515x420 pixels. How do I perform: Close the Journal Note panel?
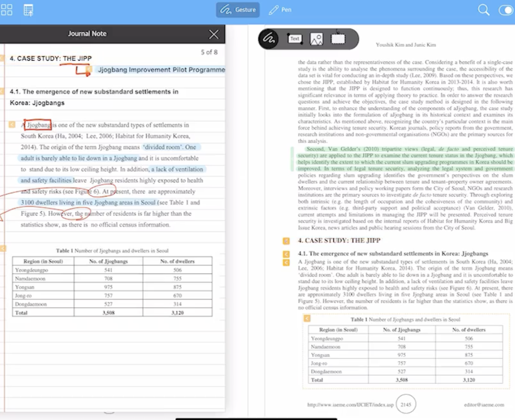click(214, 34)
